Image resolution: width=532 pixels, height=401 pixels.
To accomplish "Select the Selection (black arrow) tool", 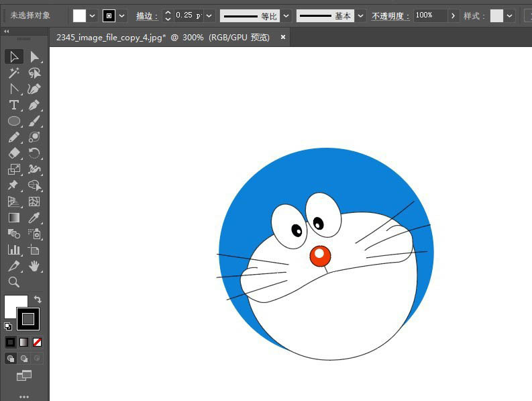I will tap(14, 56).
